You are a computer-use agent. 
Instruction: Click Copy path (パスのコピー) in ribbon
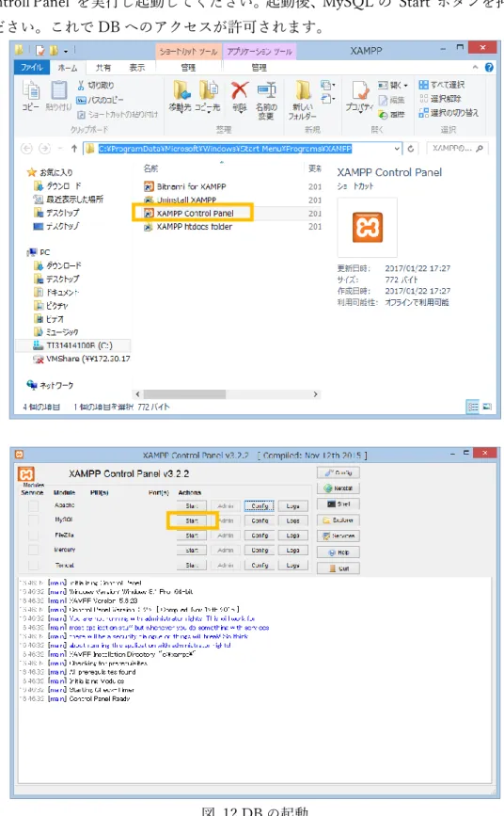(x=100, y=100)
